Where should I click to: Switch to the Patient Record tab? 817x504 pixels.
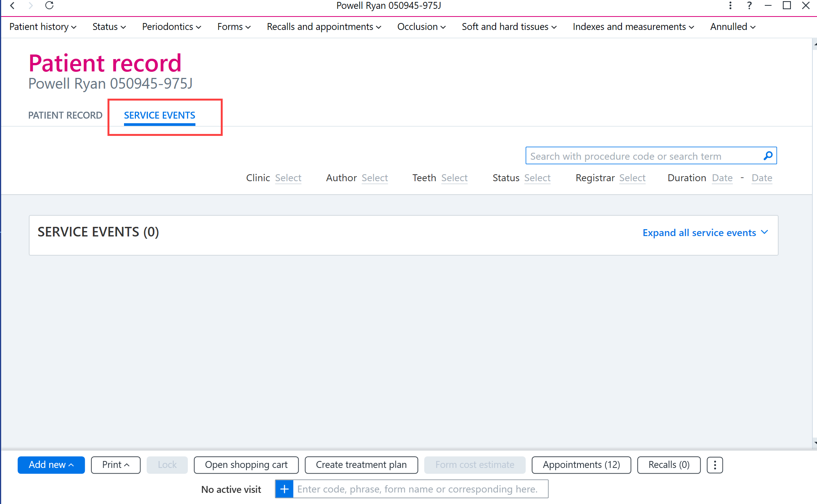(x=65, y=115)
